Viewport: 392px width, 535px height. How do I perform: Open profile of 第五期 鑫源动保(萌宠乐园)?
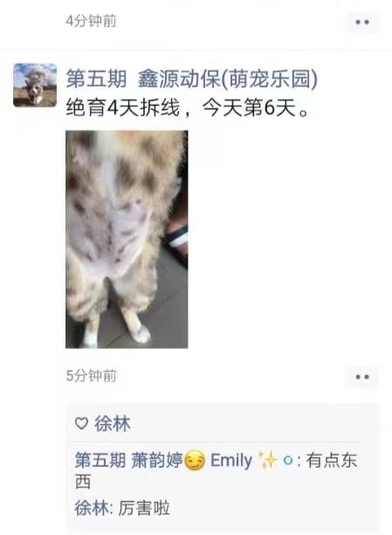(192, 79)
